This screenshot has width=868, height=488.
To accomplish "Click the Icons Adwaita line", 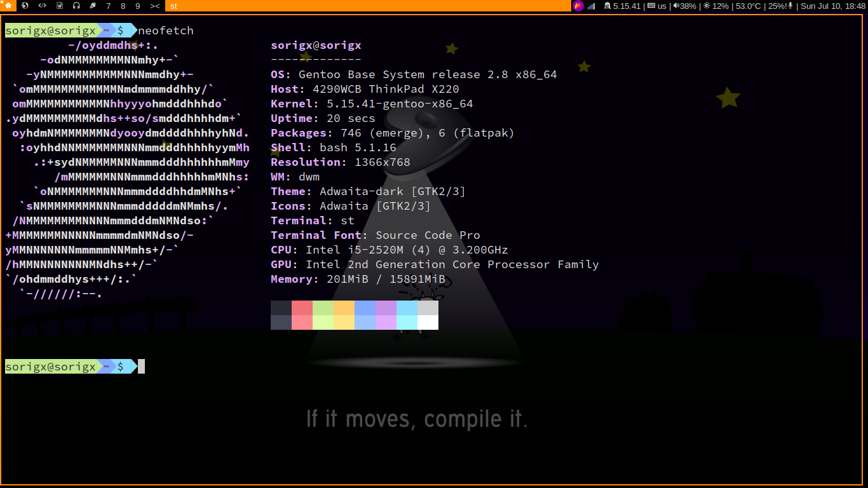I will point(351,206).
